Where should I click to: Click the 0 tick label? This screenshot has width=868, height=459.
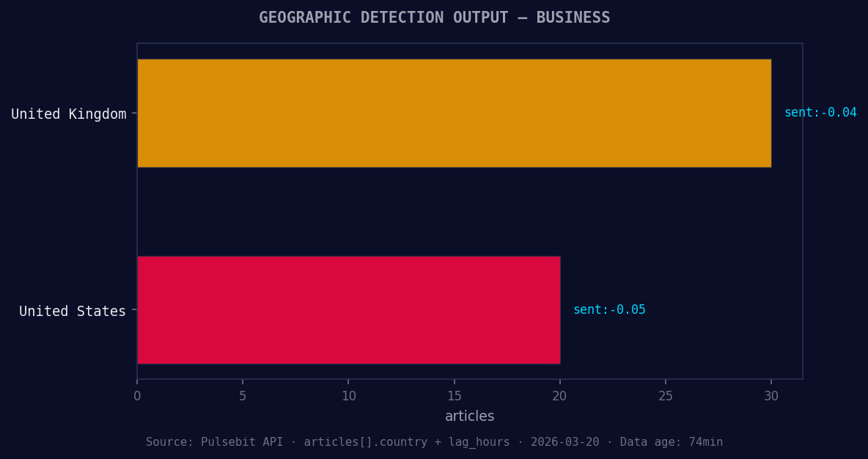tap(137, 395)
